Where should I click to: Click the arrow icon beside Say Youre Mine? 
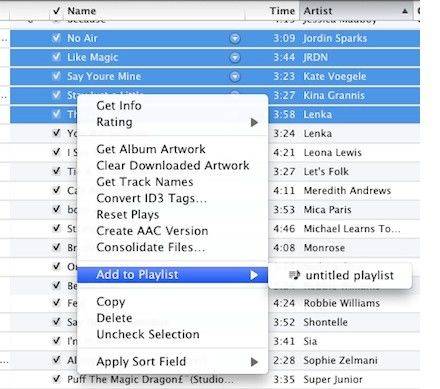pyautogui.click(x=235, y=77)
